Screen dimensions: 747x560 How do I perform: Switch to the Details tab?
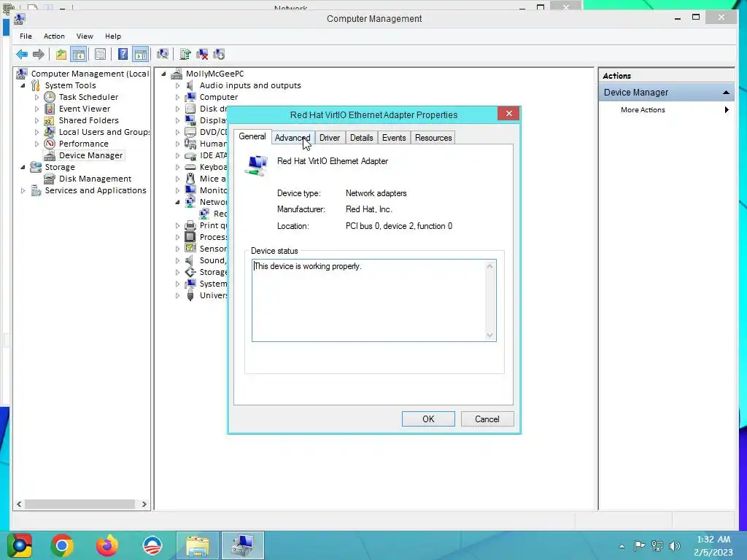[362, 138]
